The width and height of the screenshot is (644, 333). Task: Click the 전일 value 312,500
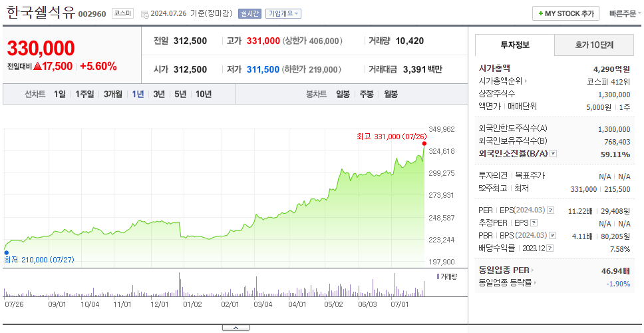(x=190, y=41)
